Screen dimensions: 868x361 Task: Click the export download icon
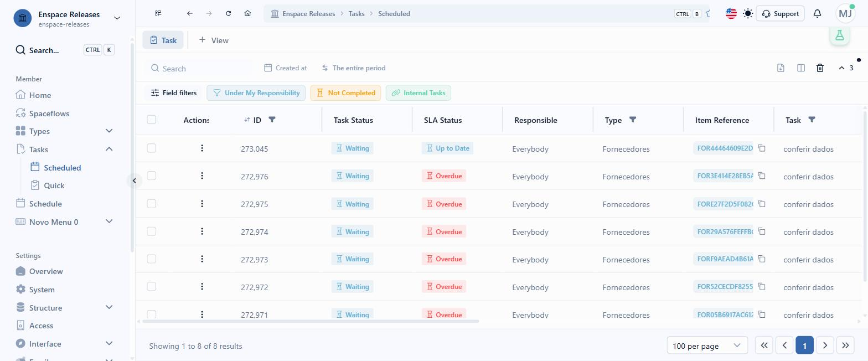(781, 68)
